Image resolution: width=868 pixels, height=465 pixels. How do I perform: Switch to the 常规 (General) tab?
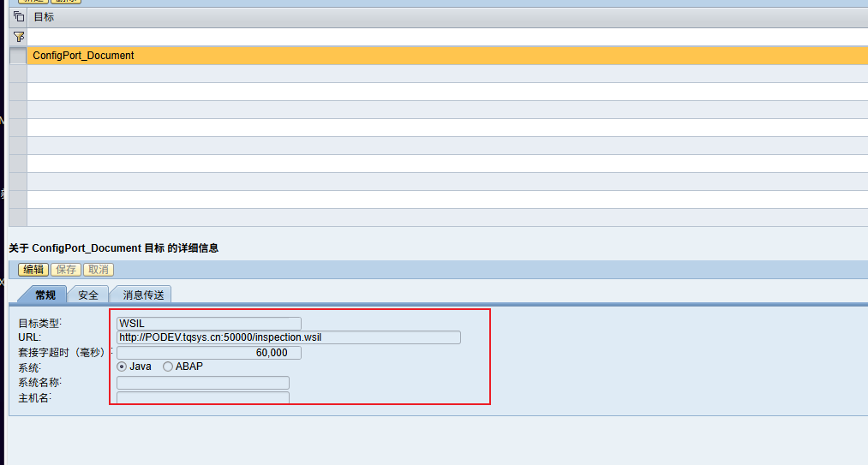(45, 295)
